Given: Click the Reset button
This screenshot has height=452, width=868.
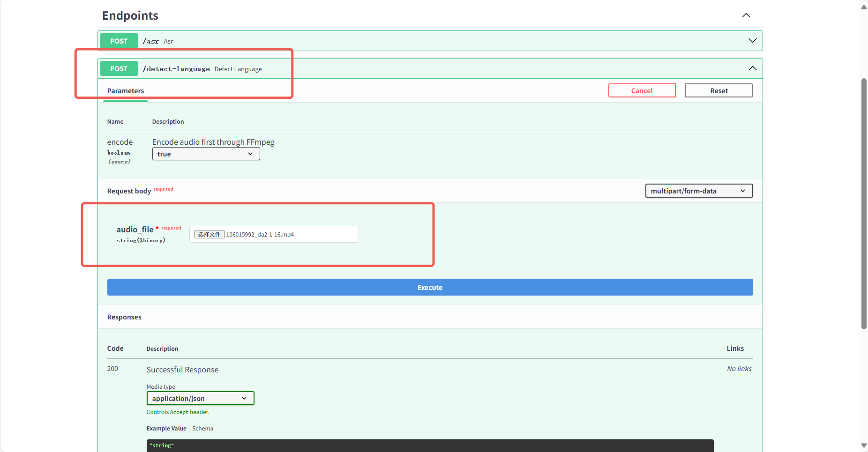Looking at the screenshot, I should (x=718, y=91).
